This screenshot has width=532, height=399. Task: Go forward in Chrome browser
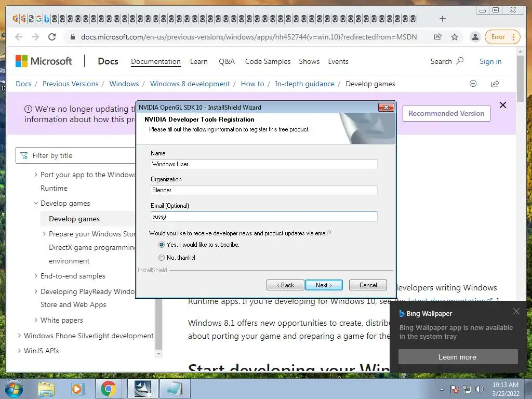coord(35,37)
